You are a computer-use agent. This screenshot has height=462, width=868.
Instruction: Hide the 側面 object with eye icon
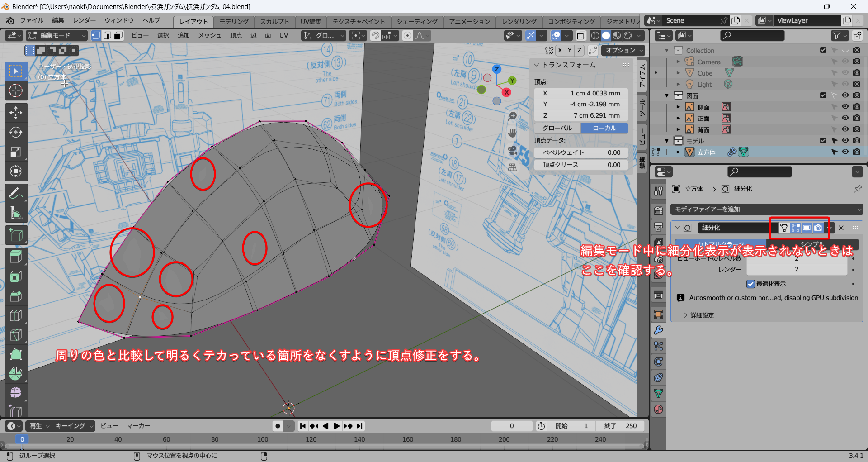(x=845, y=107)
